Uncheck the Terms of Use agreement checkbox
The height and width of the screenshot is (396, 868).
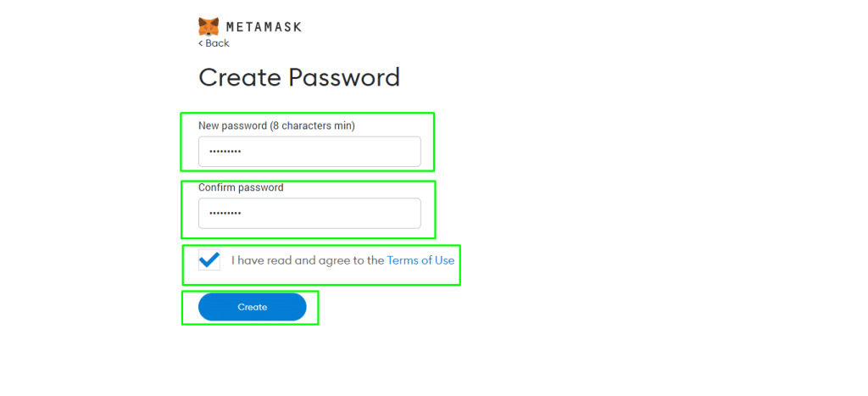pos(209,259)
